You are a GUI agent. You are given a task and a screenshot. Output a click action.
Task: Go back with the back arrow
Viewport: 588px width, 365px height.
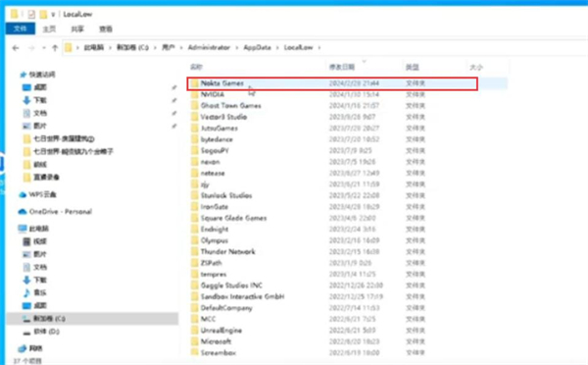(x=16, y=48)
